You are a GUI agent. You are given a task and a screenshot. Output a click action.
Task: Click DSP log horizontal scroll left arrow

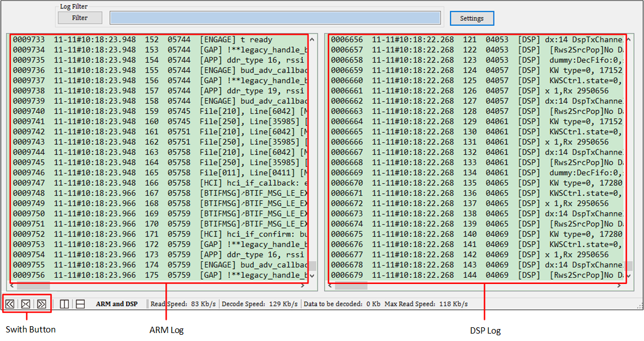(x=331, y=286)
